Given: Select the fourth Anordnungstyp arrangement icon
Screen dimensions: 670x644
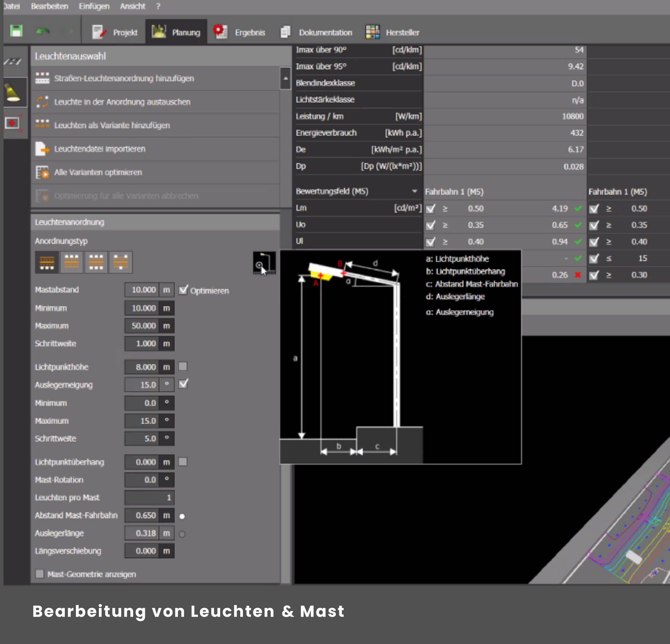Looking at the screenshot, I should tap(121, 262).
